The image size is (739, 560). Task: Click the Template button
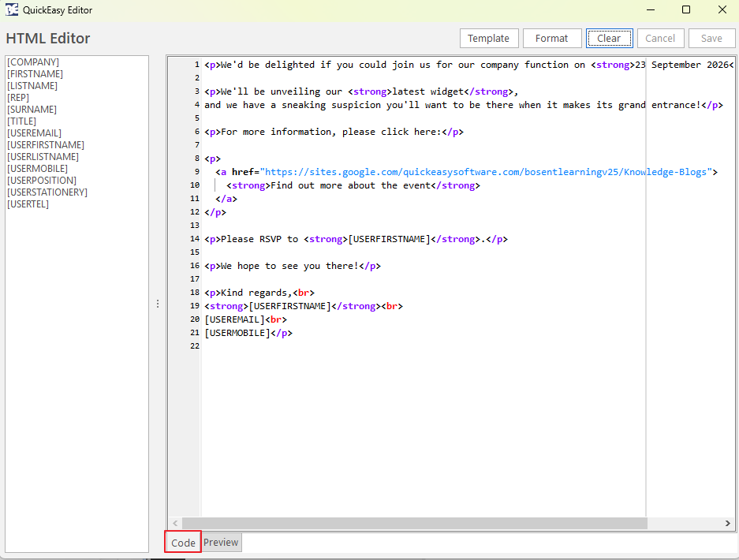(489, 38)
